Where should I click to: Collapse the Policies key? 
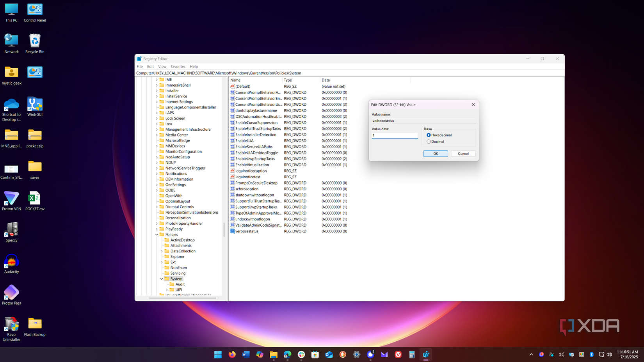pyautogui.click(x=157, y=234)
